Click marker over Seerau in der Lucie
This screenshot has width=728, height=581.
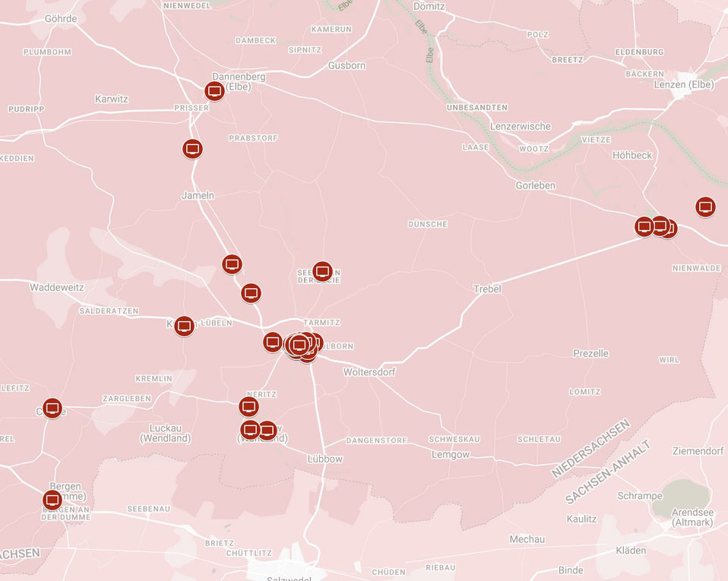pos(322,271)
